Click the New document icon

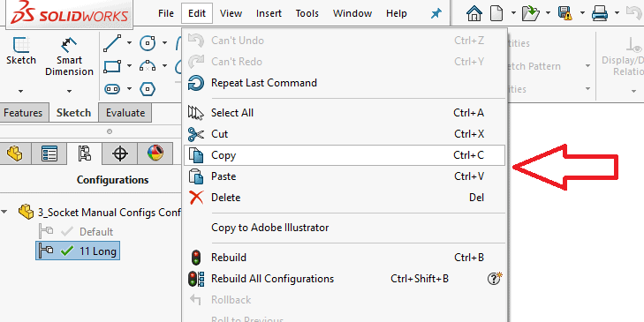(496, 13)
